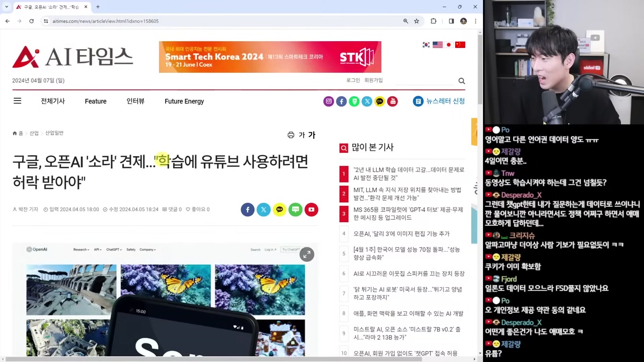Expand article image with fullscreen icon

pyautogui.click(x=307, y=254)
